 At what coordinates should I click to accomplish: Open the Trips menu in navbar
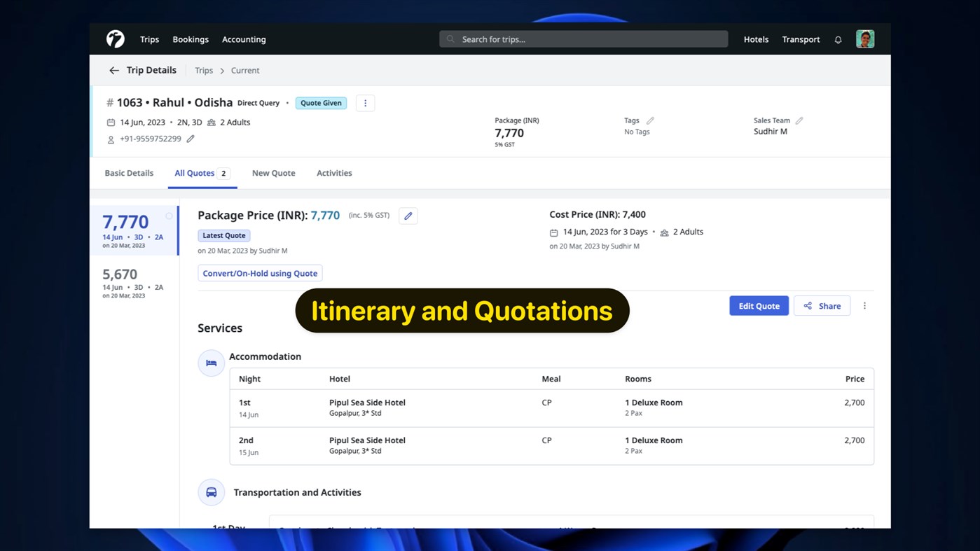[x=150, y=39]
